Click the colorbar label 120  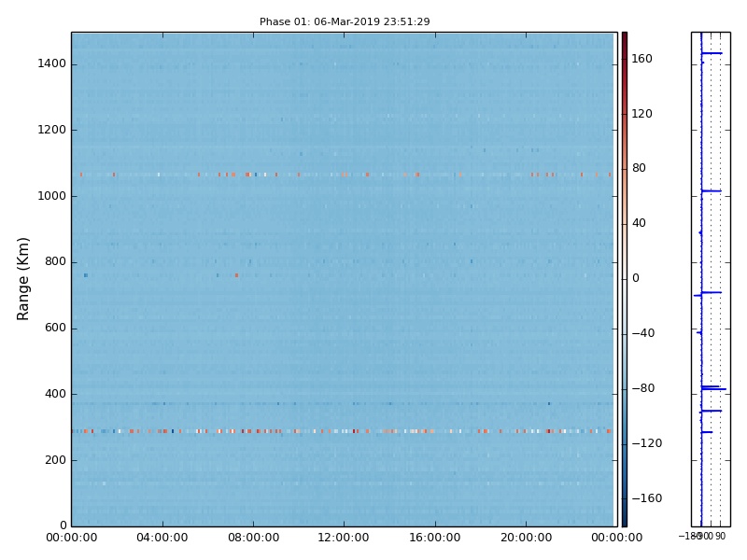tap(641, 114)
